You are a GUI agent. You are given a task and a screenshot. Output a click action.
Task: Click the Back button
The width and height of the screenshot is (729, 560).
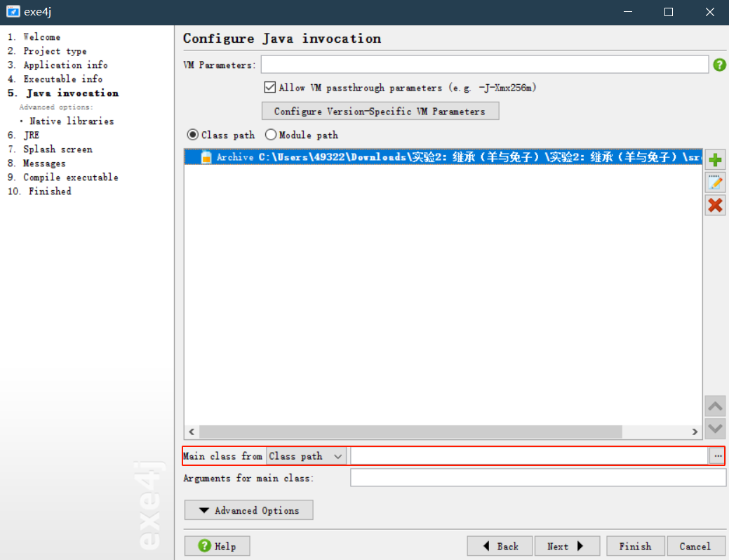point(500,546)
